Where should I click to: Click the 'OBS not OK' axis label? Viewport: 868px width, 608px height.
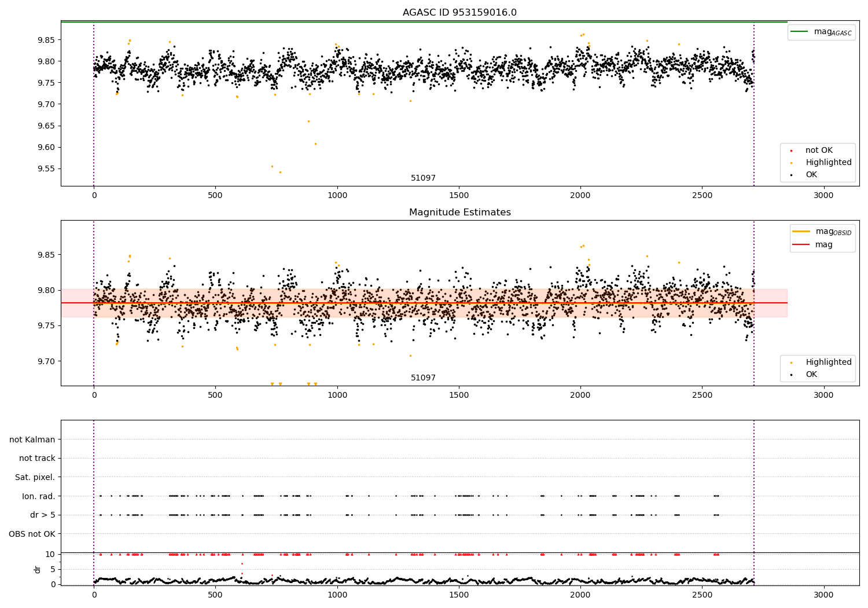[32, 533]
